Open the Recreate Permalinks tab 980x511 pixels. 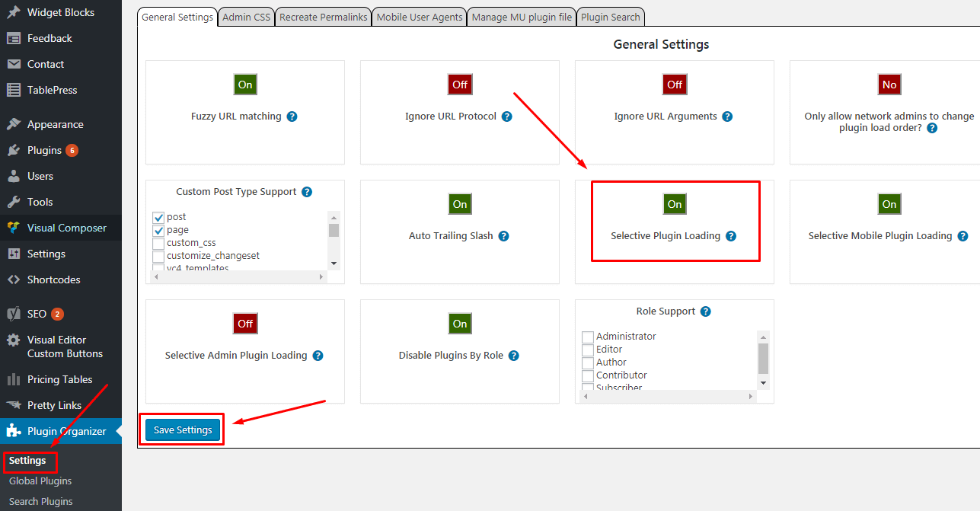(x=323, y=17)
